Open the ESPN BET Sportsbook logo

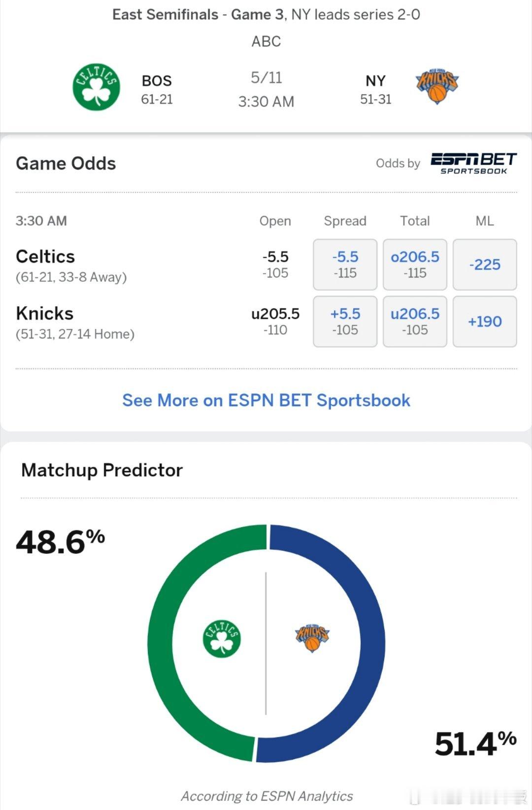(x=473, y=163)
